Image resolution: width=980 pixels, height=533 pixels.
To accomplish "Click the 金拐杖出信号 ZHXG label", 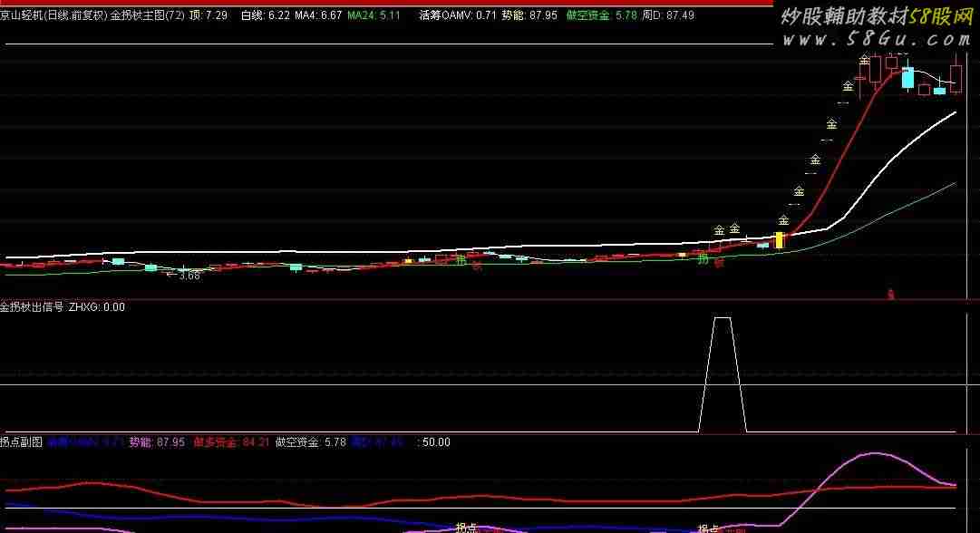I will (62, 307).
